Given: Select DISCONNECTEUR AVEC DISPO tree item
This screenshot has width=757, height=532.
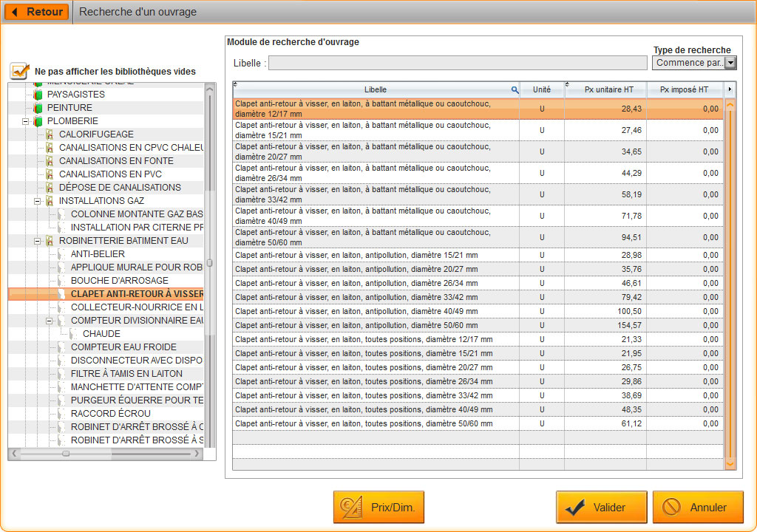Looking at the screenshot, I should [137, 361].
